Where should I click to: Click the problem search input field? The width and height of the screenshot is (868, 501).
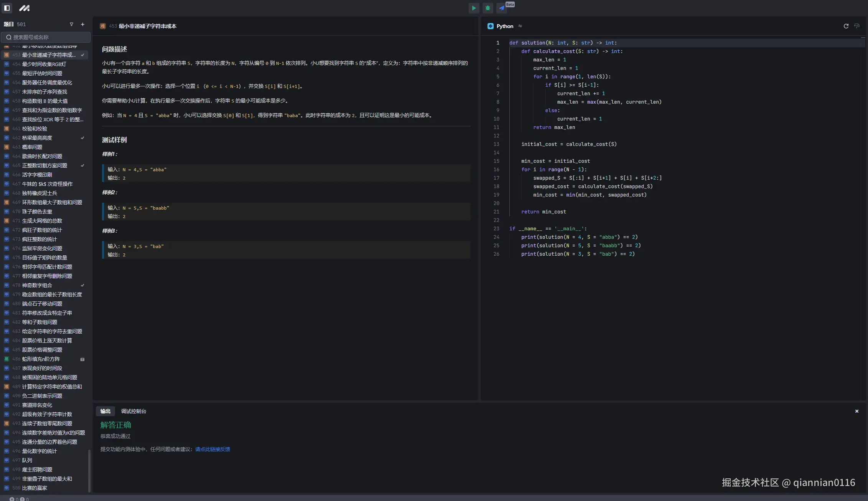[46, 37]
